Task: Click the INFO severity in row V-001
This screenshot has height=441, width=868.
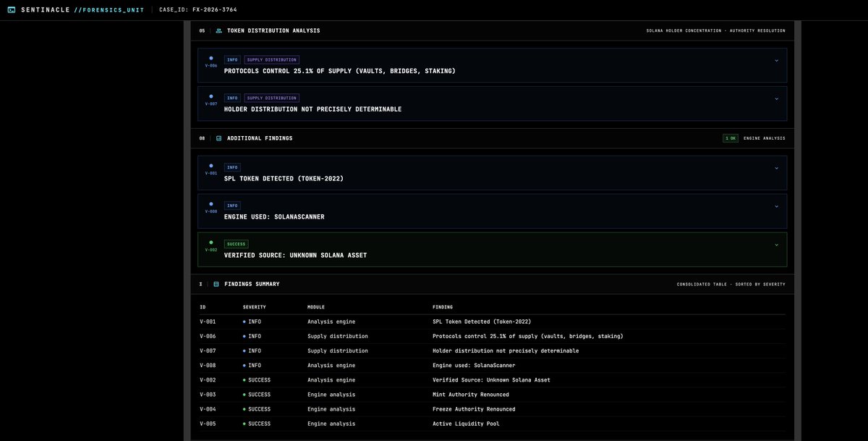Action: (252, 322)
